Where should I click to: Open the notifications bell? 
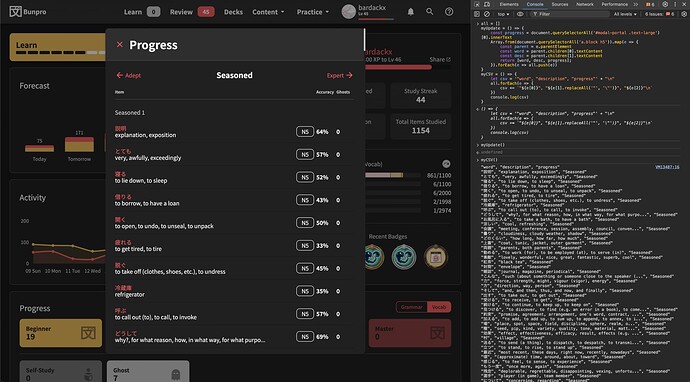coord(411,12)
